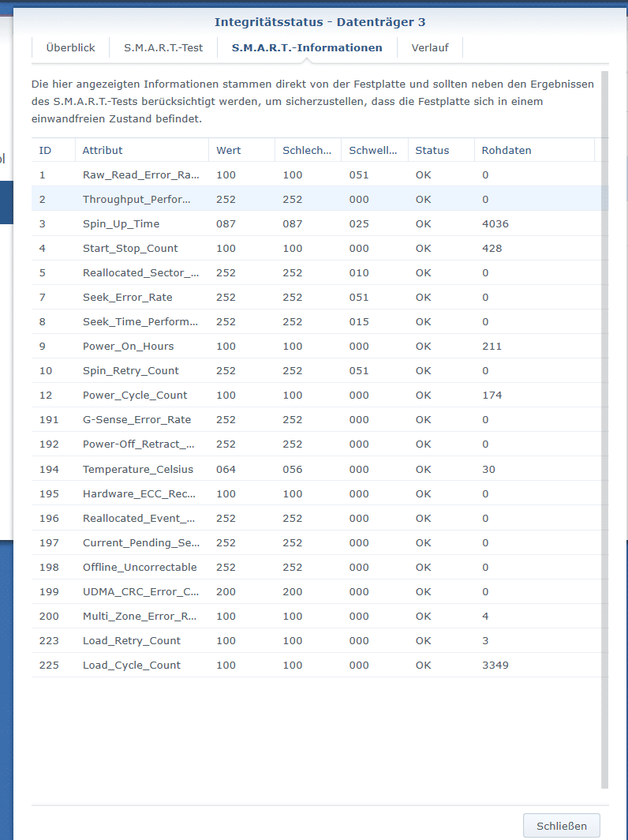Click raw value 428 for Start_Stop_Count
Image resolution: width=628 pixels, height=840 pixels.
pos(492,249)
